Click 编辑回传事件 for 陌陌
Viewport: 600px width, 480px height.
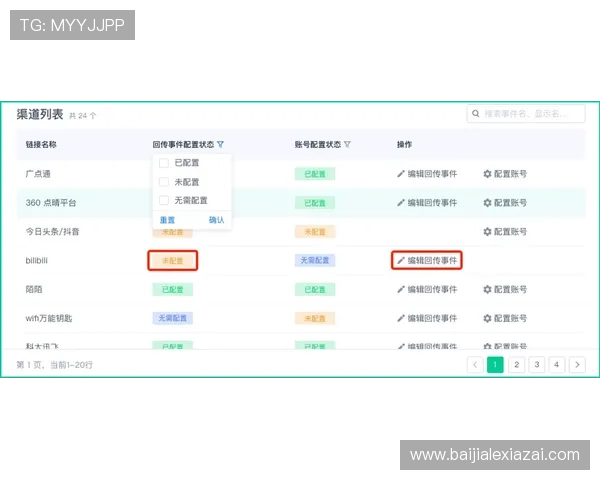click(x=427, y=289)
